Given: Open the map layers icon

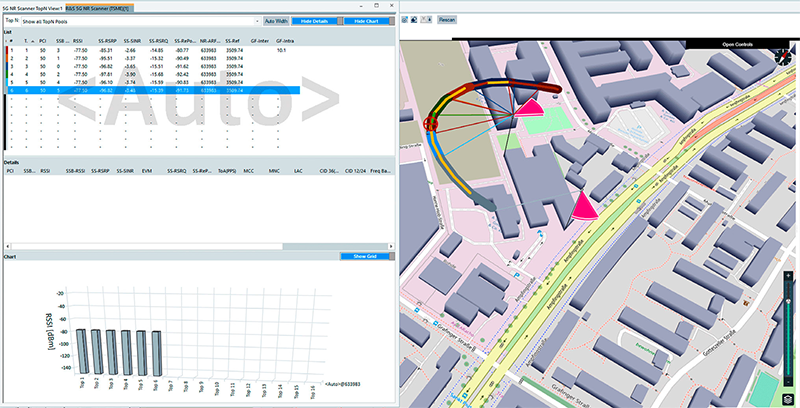Looking at the screenshot, I should pos(790,398).
